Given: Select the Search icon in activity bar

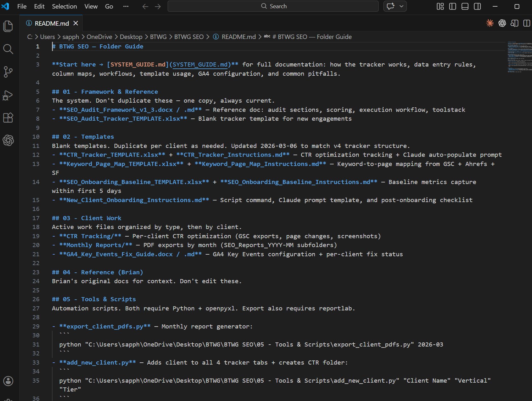Looking at the screenshot, I should pyautogui.click(x=8, y=49).
